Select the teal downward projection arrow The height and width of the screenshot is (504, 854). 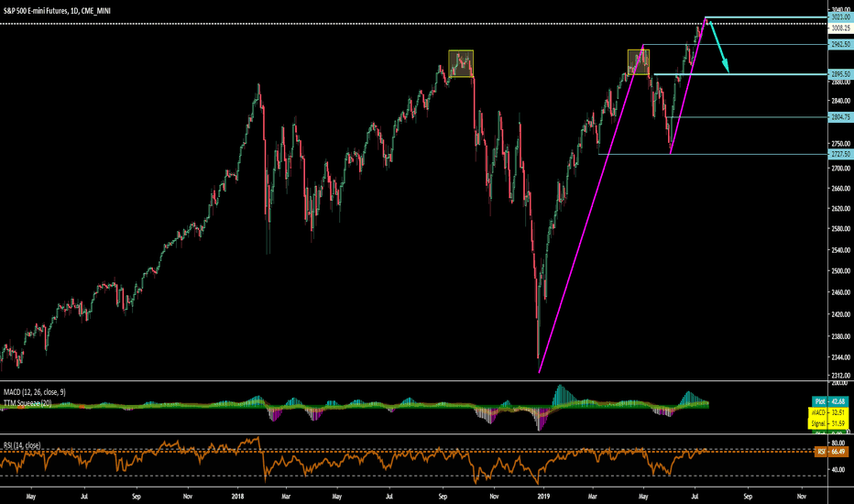click(719, 47)
